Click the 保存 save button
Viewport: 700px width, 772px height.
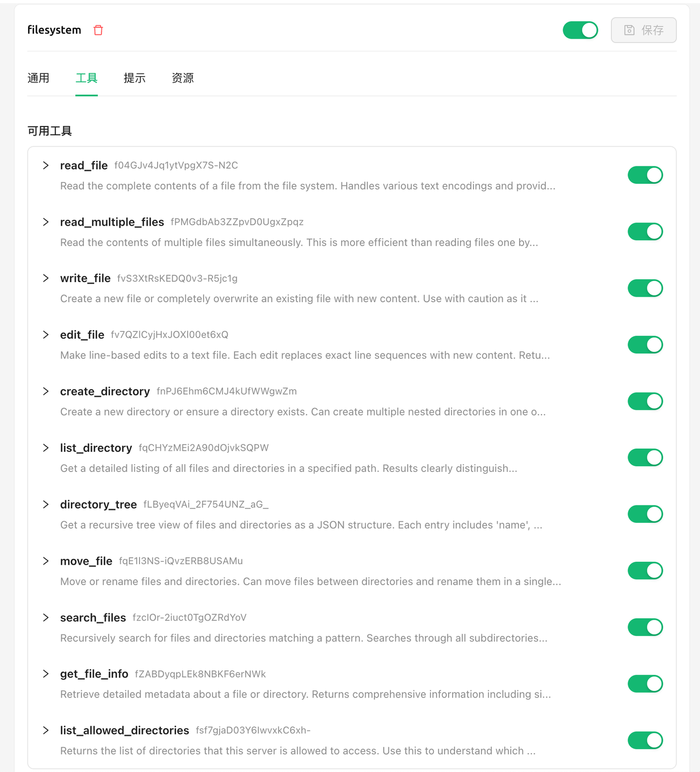point(643,30)
